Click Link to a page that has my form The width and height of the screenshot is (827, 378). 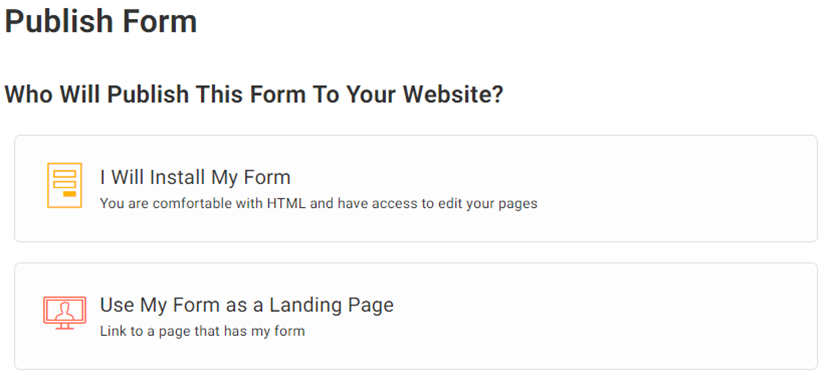[202, 332]
